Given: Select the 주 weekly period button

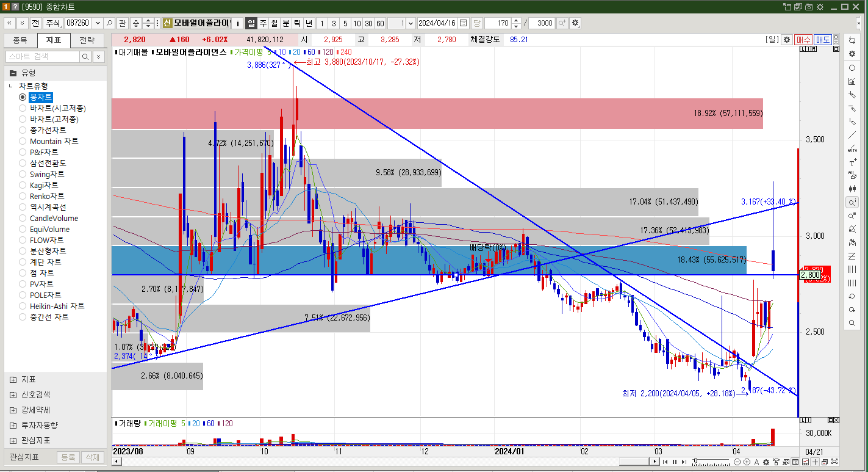Looking at the screenshot, I should [x=263, y=23].
